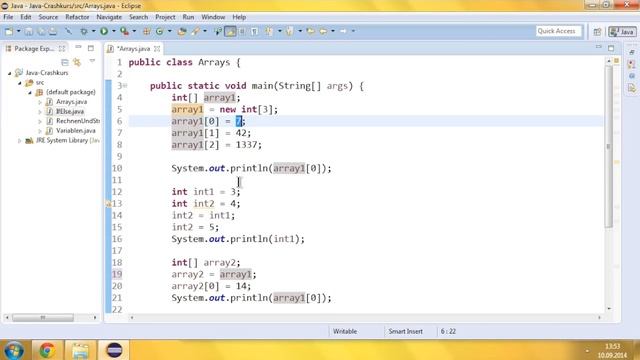Viewport: 640px width, 360px height.
Task: Click Collapse All in Package Explorer
Action: (64, 62)
